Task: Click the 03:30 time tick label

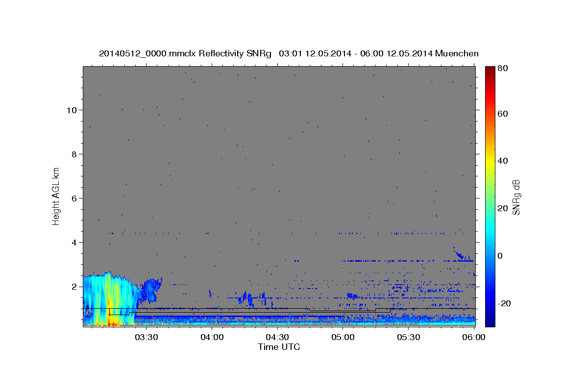Action: (147, 338)
